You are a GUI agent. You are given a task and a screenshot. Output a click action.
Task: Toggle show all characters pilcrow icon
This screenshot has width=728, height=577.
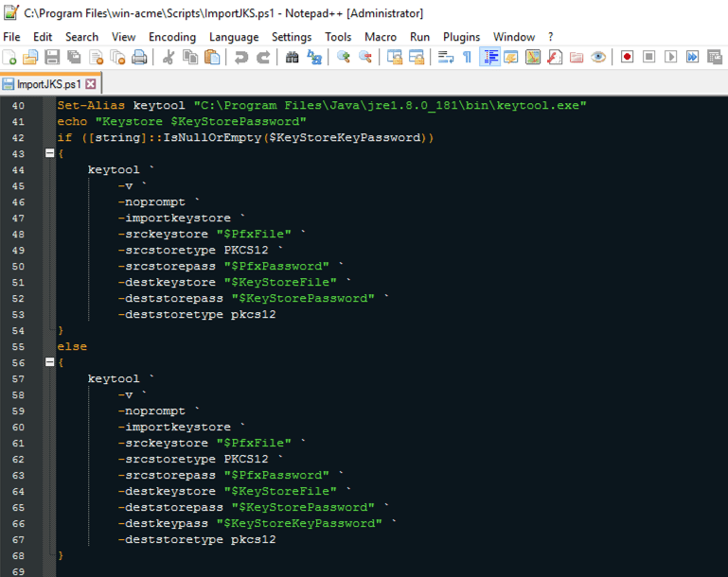(467, 57)
